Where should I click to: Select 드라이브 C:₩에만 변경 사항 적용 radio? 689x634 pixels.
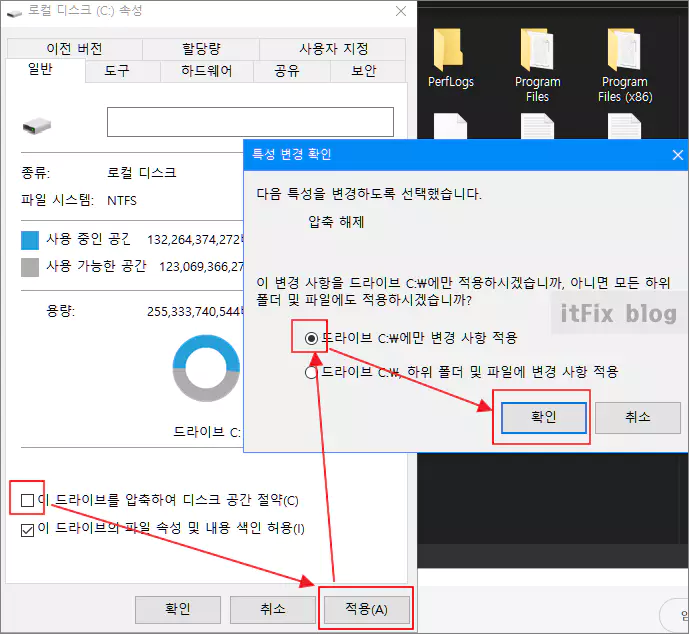[311, 338]
